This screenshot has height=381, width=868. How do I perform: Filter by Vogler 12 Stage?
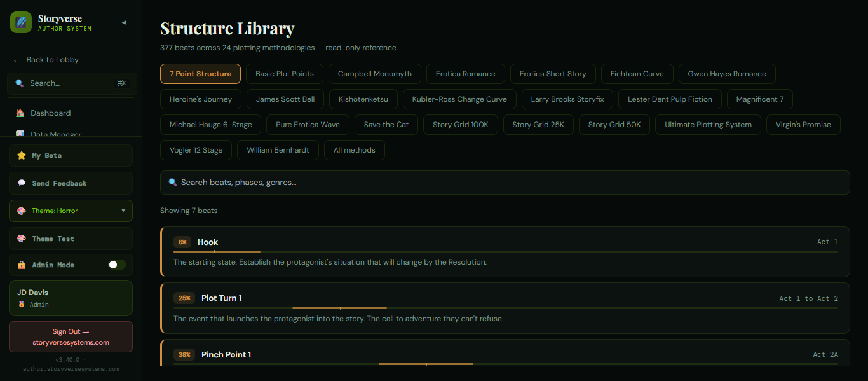pos(196,150)
